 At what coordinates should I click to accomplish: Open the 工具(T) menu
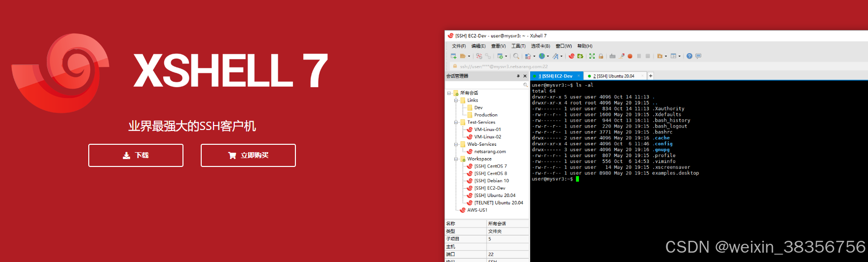click(518, 46)
